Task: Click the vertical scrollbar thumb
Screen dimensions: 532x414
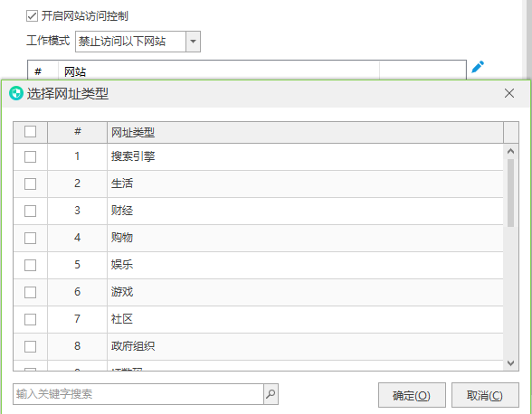Action: 510,193
